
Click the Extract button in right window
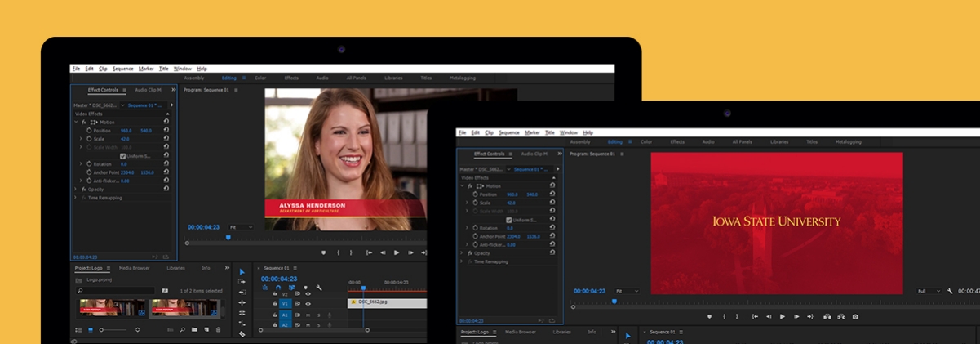point(841,316)
